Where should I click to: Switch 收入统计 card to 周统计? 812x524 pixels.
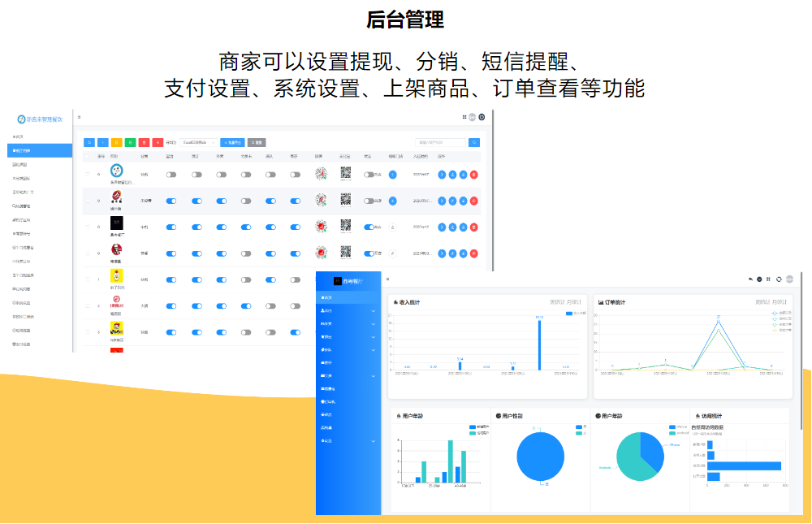pyautogui.click(x=557, y=302)
